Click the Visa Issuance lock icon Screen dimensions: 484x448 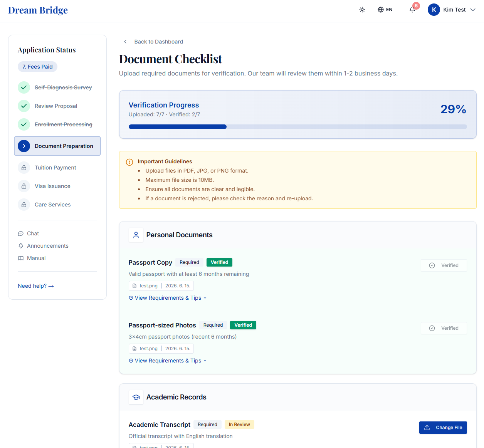click(x=24, y=186)
